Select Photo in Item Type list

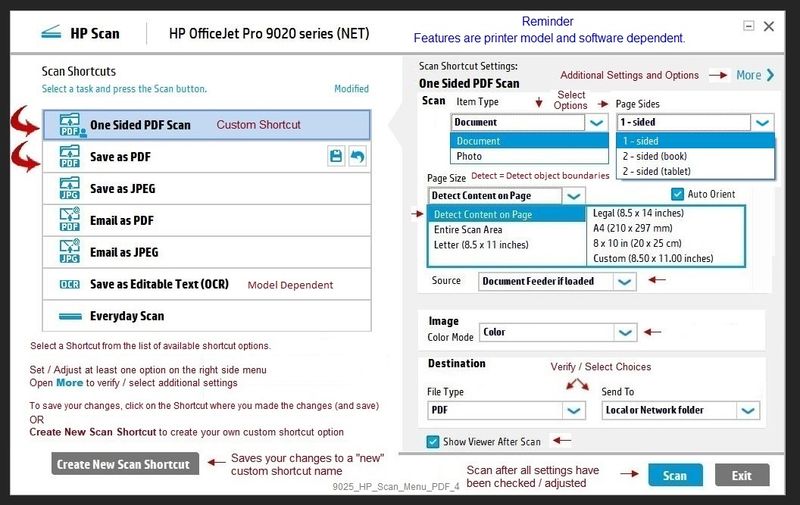point(530,156)
